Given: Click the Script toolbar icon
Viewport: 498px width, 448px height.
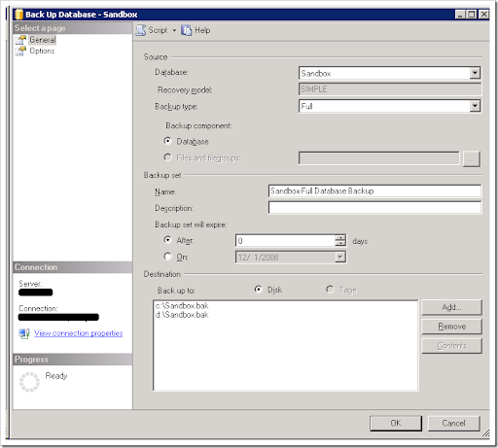Looking at the screenshot, I should [x=141, y=30].
